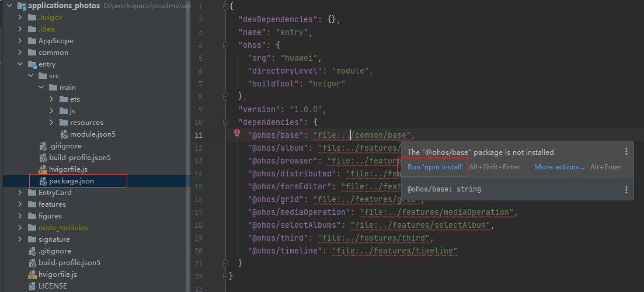Expand the AppScope folder arrow
Screen dimensions: 644x292
[x=20, y=41]
